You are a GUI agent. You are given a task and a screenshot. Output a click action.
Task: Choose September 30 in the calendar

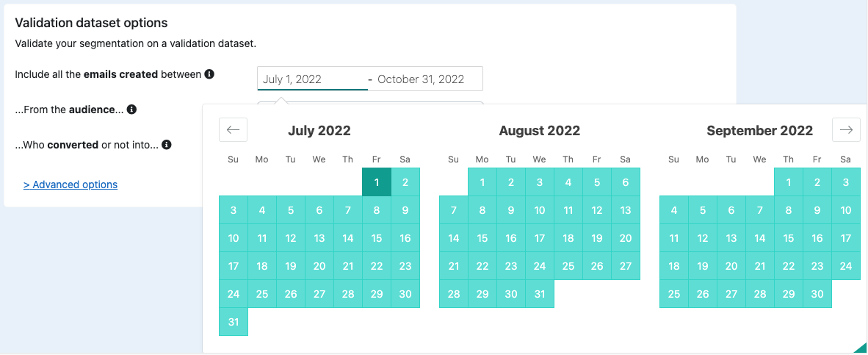(x=817, y=294)
